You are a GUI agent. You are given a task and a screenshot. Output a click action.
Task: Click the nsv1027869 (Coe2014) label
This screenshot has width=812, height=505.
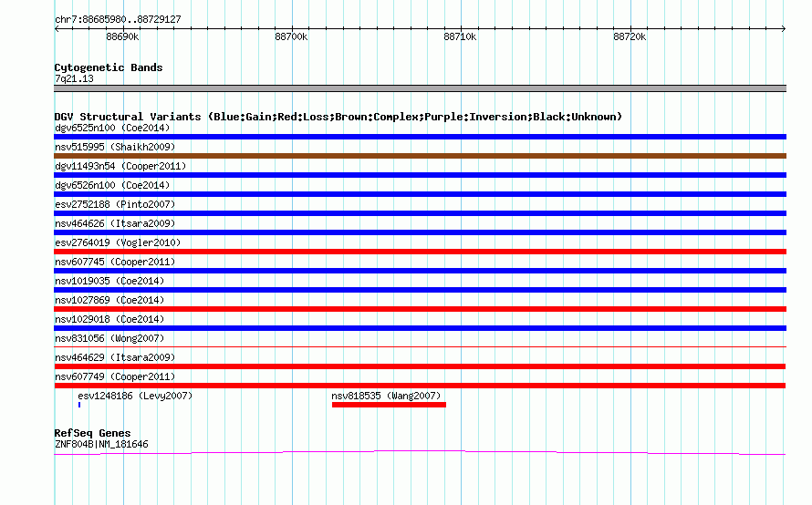(109, 300)
